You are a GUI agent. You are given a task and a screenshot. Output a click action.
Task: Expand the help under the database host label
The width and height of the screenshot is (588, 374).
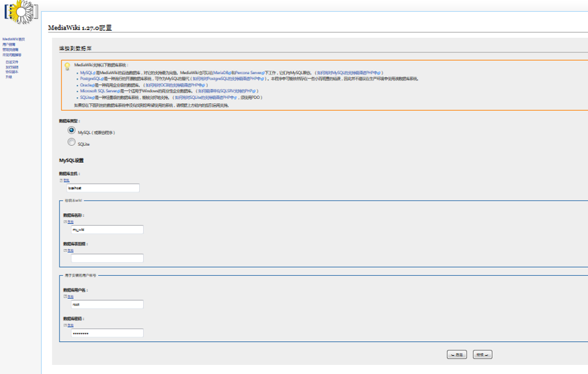tap(65, 180)
